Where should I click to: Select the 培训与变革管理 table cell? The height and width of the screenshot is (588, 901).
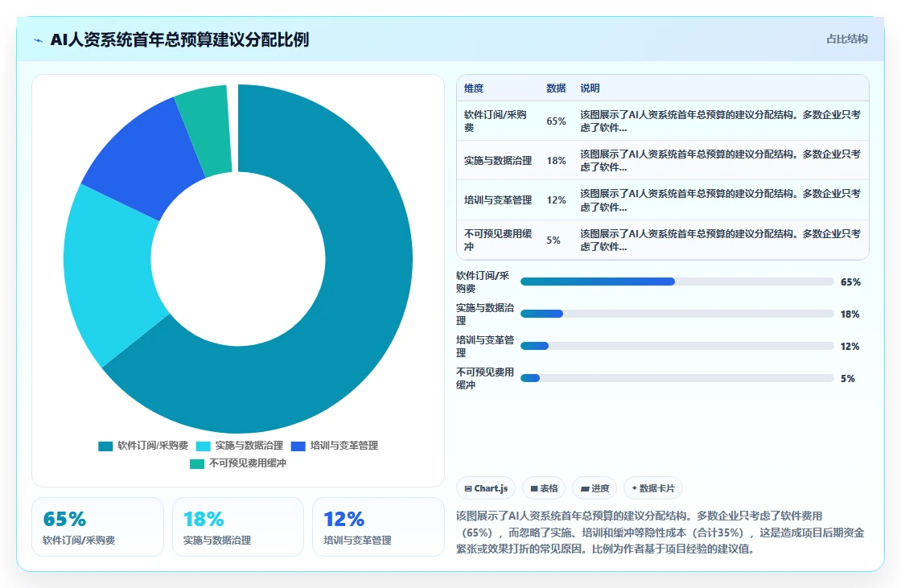click(x=498, y=200)
